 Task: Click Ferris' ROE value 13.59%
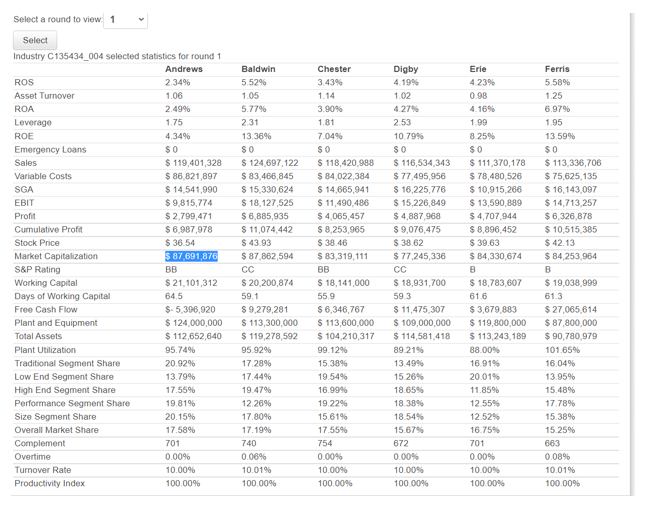(x=560, y=136)
